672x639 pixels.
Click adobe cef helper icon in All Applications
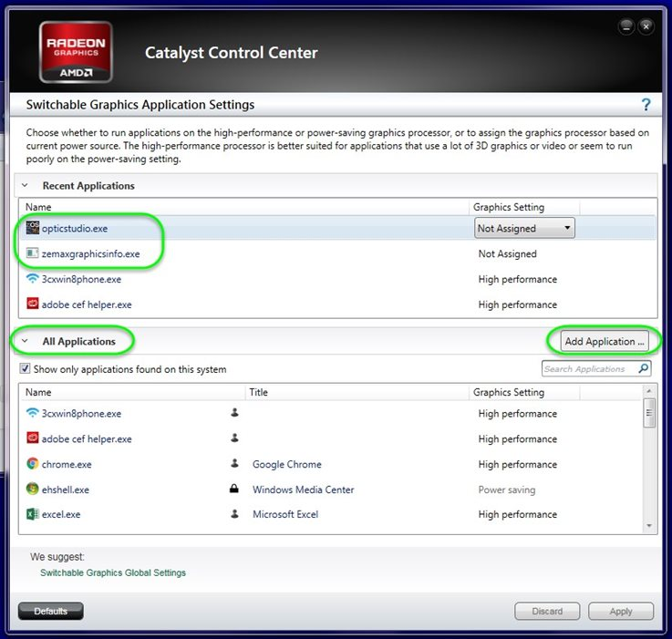click(33, 438)
